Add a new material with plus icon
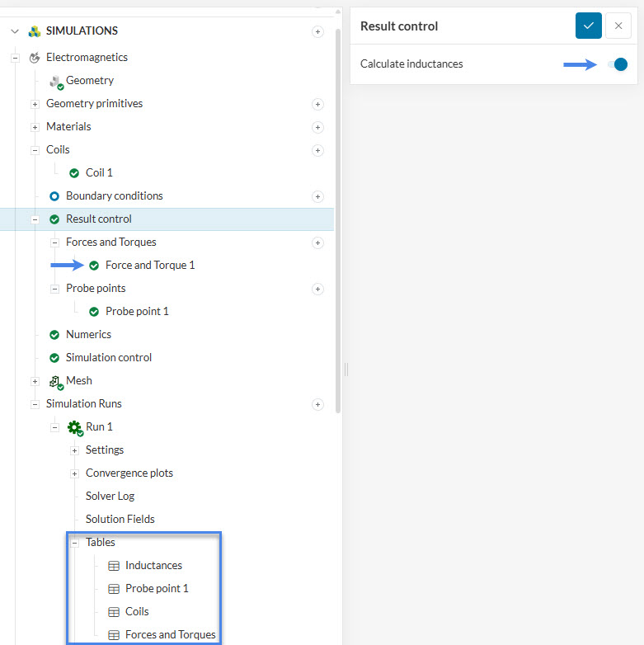Viewport: 644px width, 645px height. tap(317, 127)
